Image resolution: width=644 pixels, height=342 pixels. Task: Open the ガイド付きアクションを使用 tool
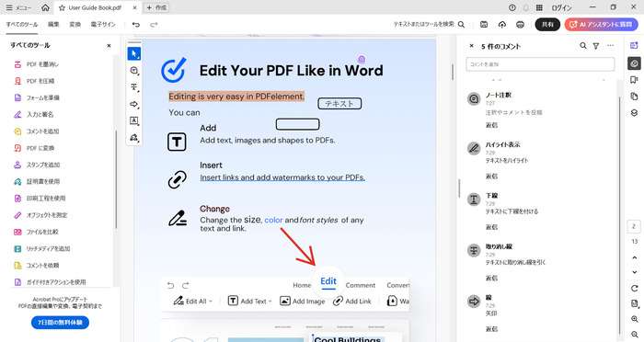tap(50, 282)
